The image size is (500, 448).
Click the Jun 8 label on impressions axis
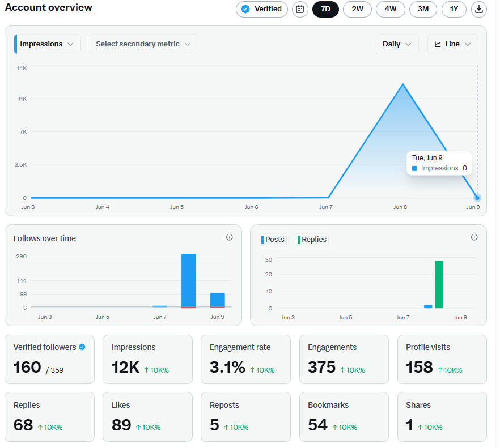(x=400, y=207)
